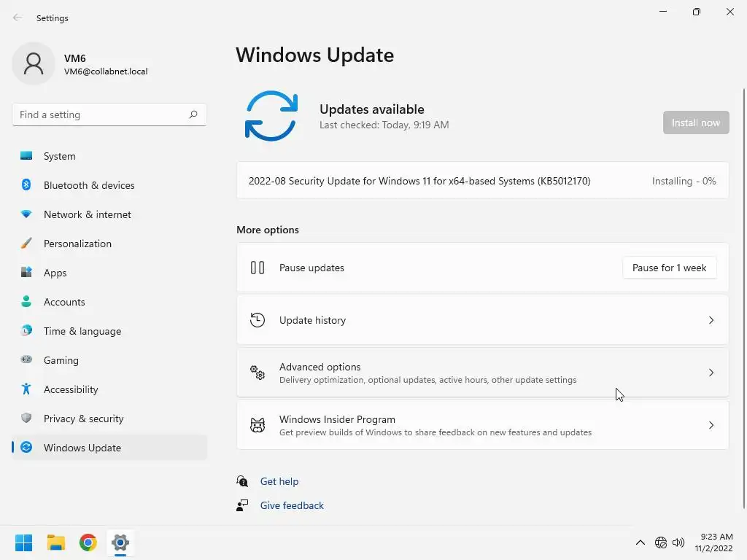This screenshot has width=747, height=560.
Task: Click the Windows Update sync icon in sidebar
Action: (x=26, y=447)
